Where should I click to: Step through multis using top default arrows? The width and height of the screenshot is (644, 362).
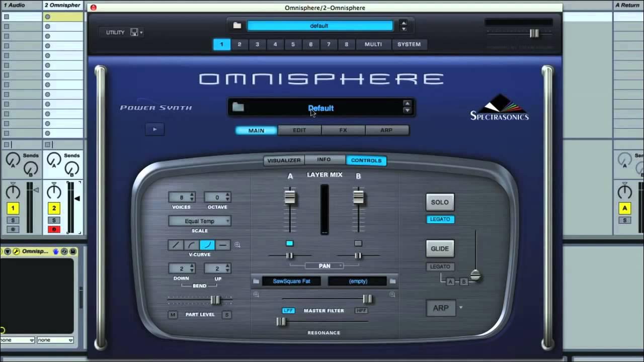[x=403, y=26]
